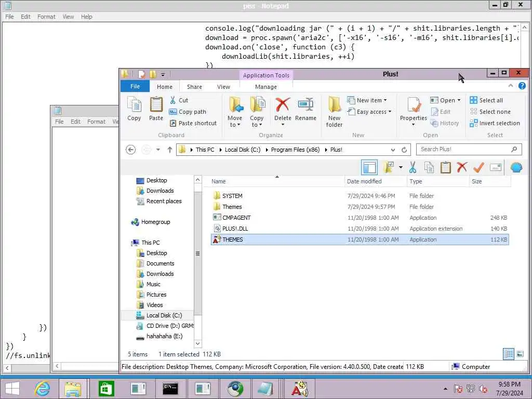The height and width of the screenshot is (399, 532).
Task: Click the Copy pages icon in the toolbar
Action: 429,167
